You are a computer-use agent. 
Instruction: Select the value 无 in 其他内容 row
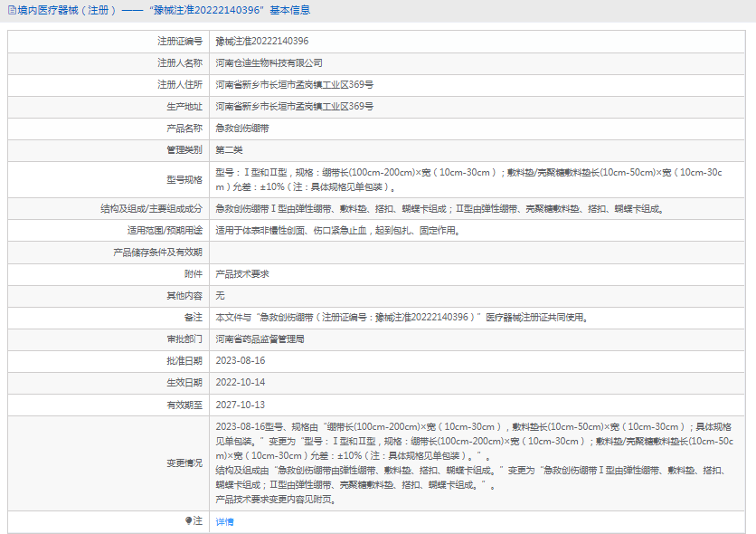220,295
